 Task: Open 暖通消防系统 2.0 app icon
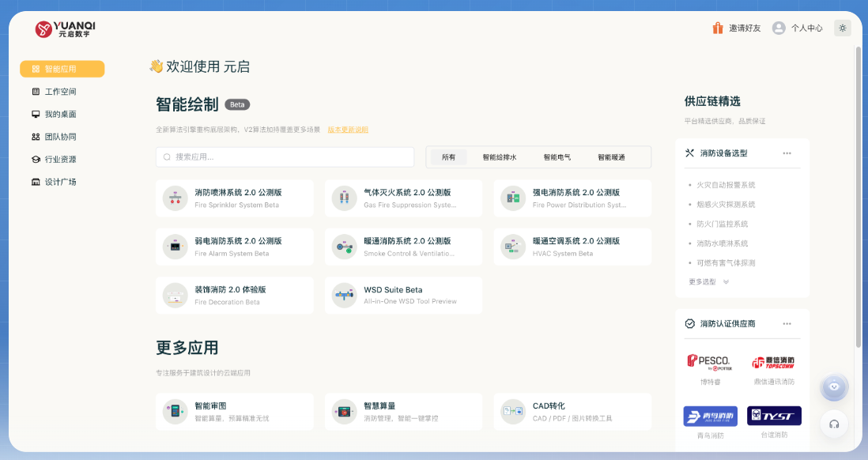(x=345, y=247)
